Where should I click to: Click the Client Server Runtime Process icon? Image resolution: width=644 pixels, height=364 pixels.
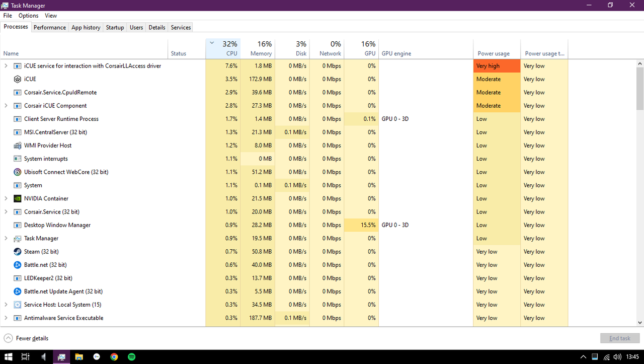pos(18,119)
